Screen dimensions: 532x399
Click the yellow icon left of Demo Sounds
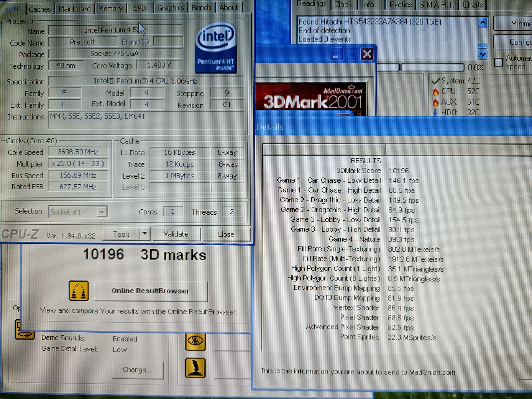[24, 330]
